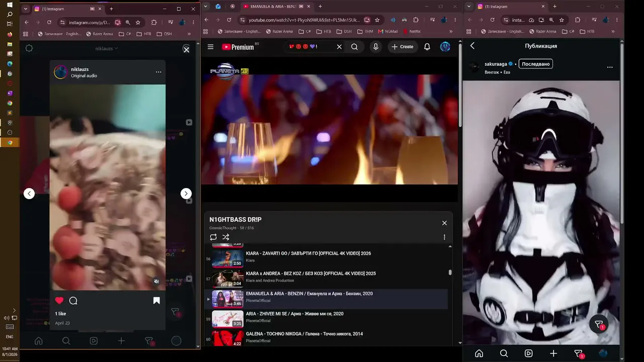The width and height of the screenshot is (644, 362).
Task: Like the niklauzs post with the red heart
Action: 59,301
